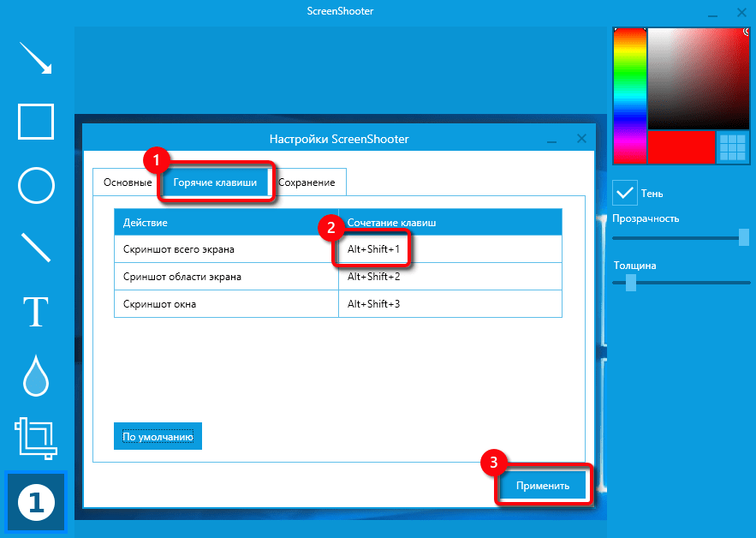Click the Применить button
Screen dimensions: 756x538
(543, 486)
